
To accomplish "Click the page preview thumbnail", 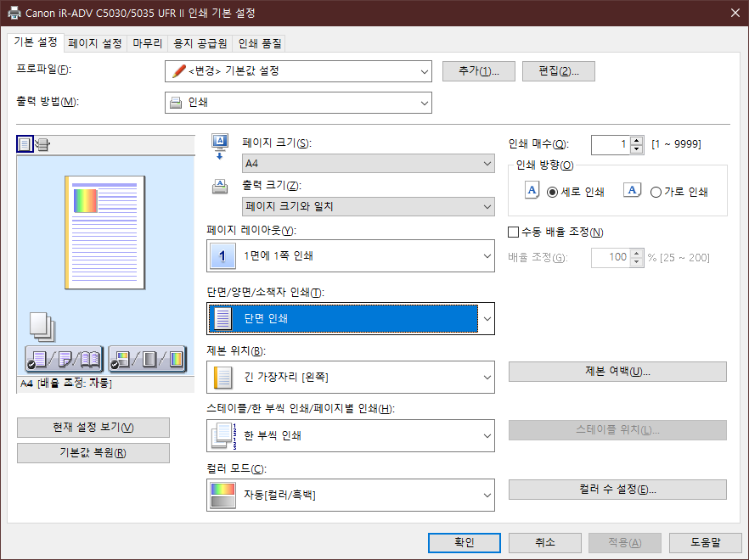I will [105, 232].
